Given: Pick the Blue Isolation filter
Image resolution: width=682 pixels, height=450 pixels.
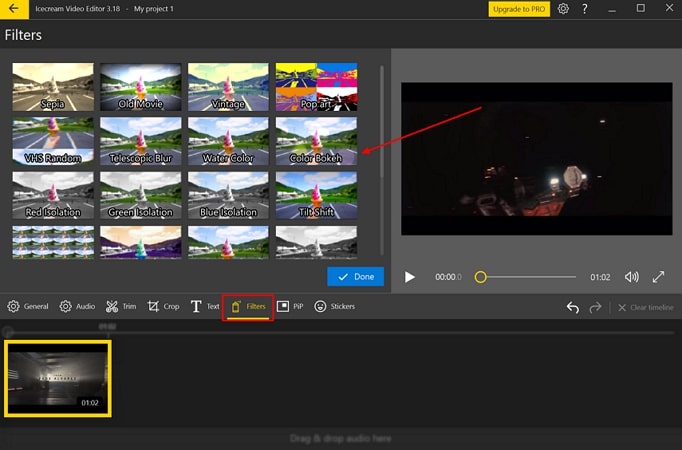Looking at the screenshot, I should (x=228, y=195).
